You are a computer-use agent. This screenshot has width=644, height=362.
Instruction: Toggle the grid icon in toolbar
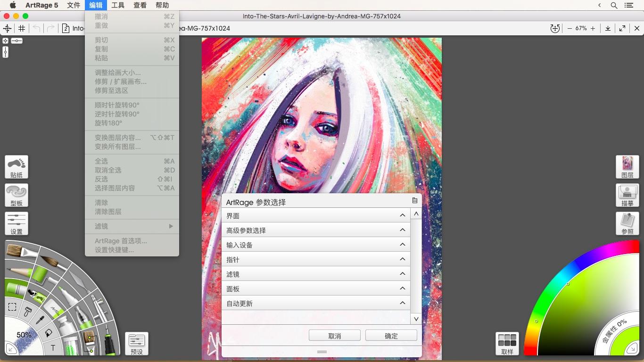[22, 28]
